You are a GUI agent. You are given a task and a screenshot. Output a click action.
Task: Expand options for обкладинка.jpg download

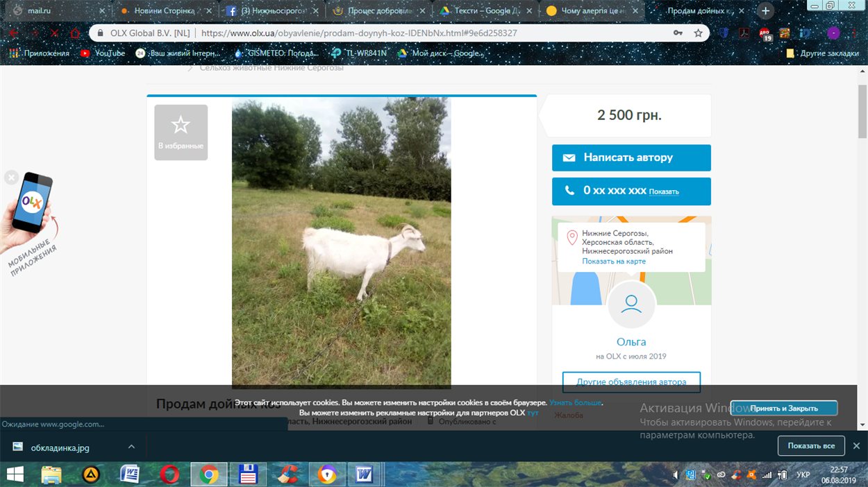[x=131, y=447]
